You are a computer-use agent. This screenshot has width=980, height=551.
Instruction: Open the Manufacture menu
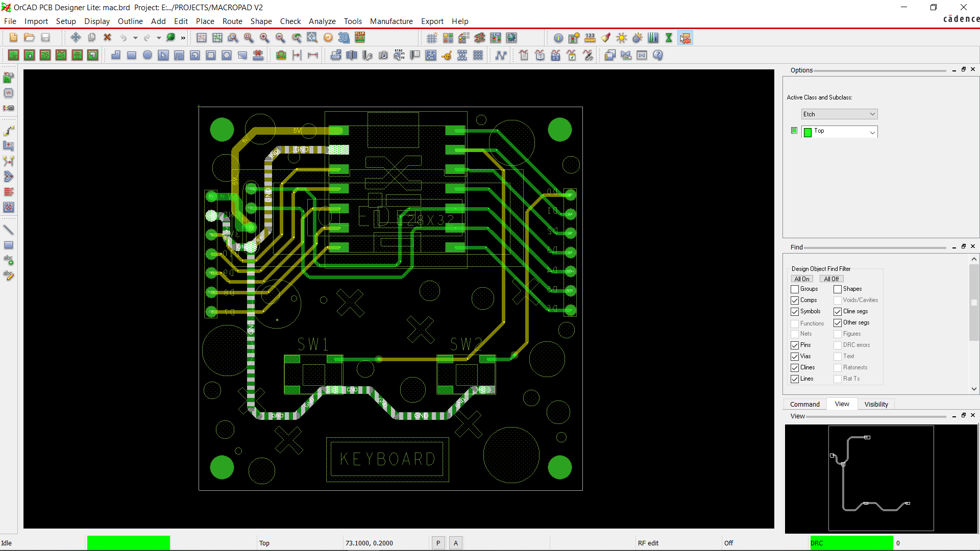click(391, 21)
